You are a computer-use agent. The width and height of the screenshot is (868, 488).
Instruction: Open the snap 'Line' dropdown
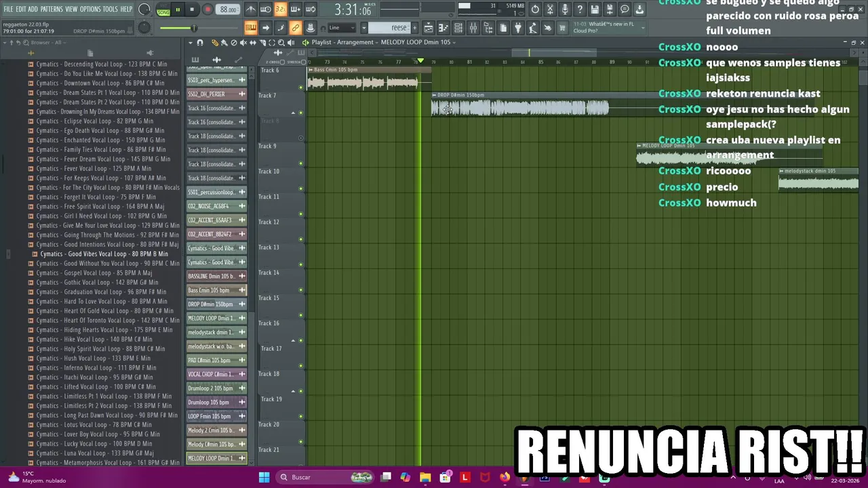click(x=342, y=28)
